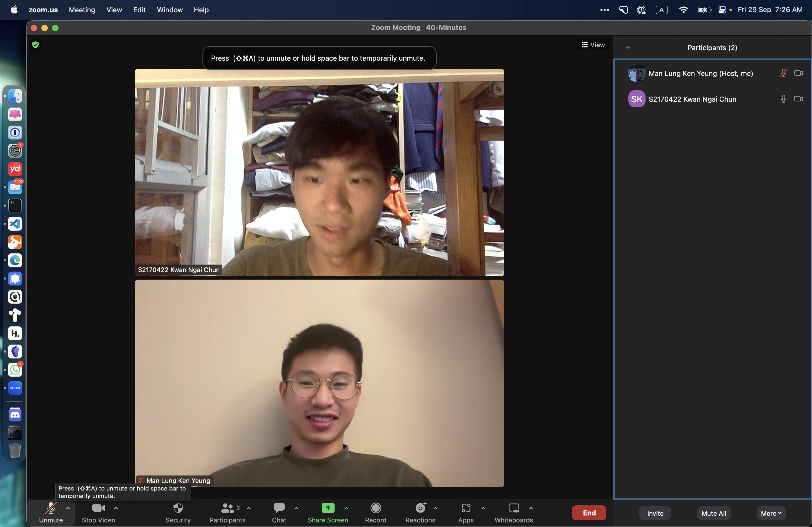The image size is (812, 527).
Task: Expand chat options arrow beside Chat
Action: (296, 508)
